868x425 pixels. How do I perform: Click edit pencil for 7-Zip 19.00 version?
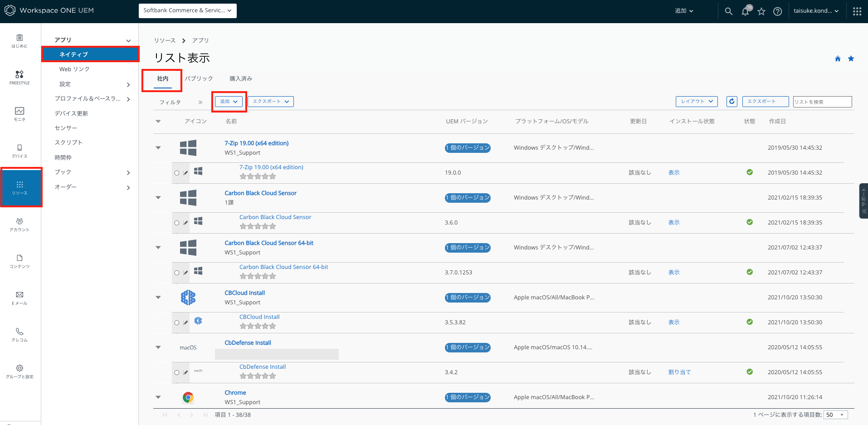click(x=185, y=173)
